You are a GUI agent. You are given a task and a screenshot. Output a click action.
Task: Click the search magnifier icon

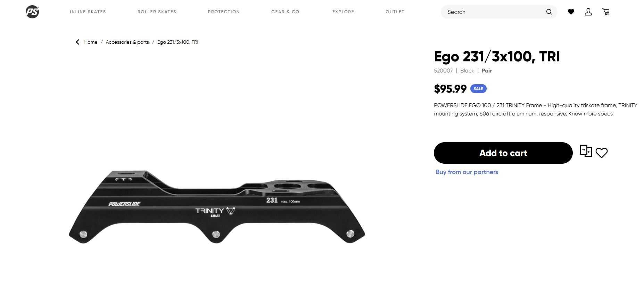549,12
